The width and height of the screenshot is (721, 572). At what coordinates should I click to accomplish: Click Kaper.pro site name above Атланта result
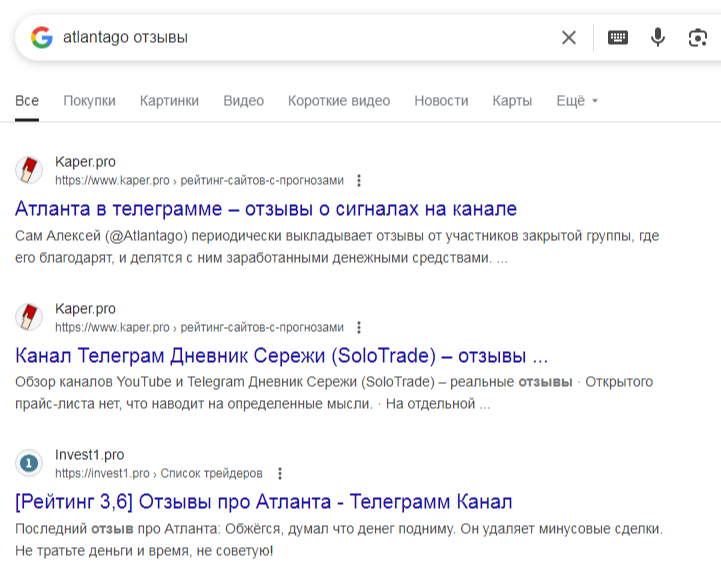click(x=85, y=162)
